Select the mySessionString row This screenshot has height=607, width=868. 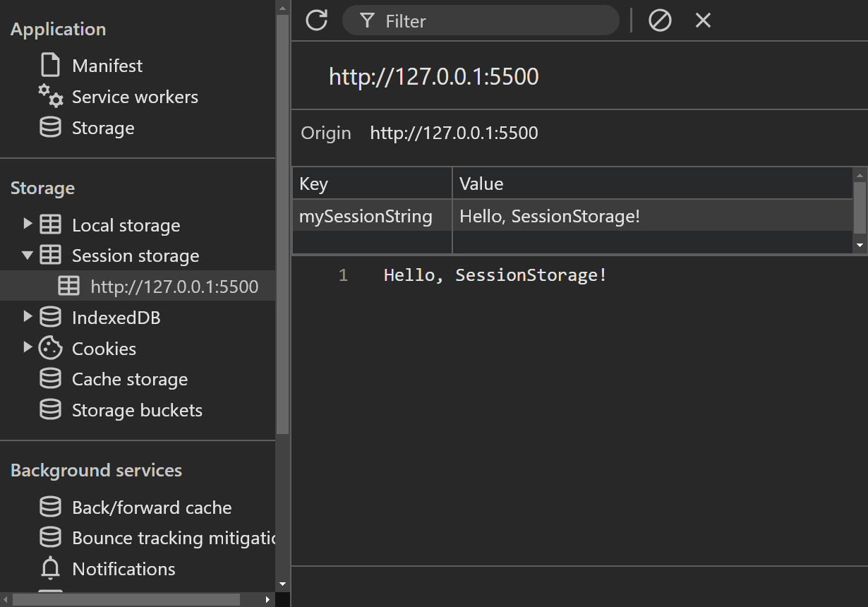pos(366,216)
